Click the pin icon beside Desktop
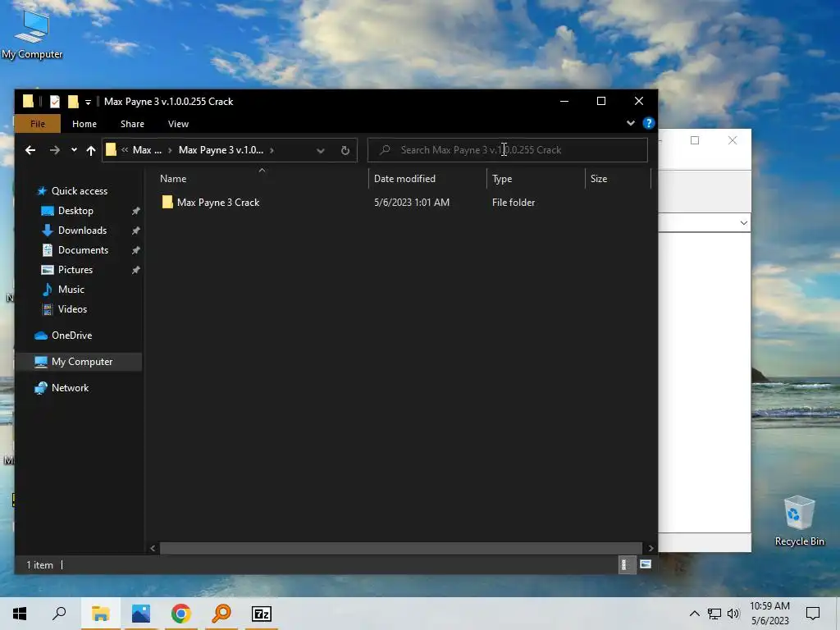The width and height of the screenshot is (840, 630). [136, 211]
